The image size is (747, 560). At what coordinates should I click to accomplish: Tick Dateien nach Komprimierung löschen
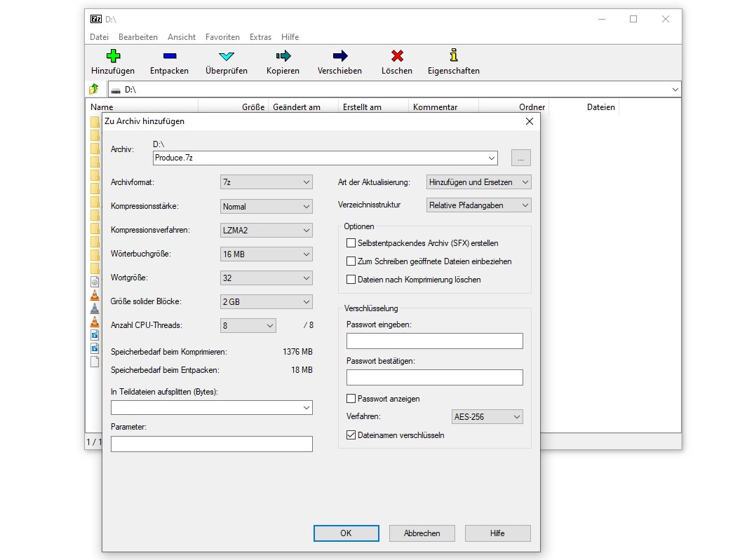point(351,280)
